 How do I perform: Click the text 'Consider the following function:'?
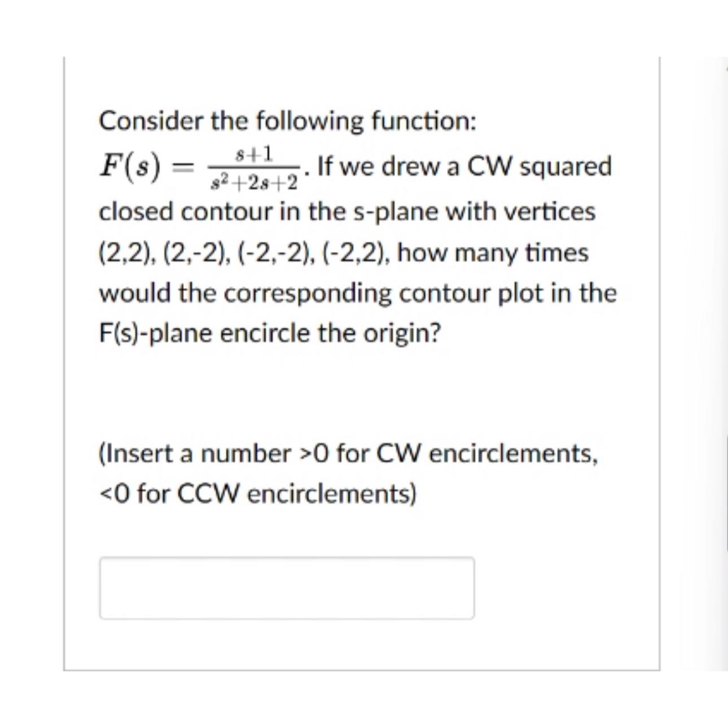tap(288, 120)
